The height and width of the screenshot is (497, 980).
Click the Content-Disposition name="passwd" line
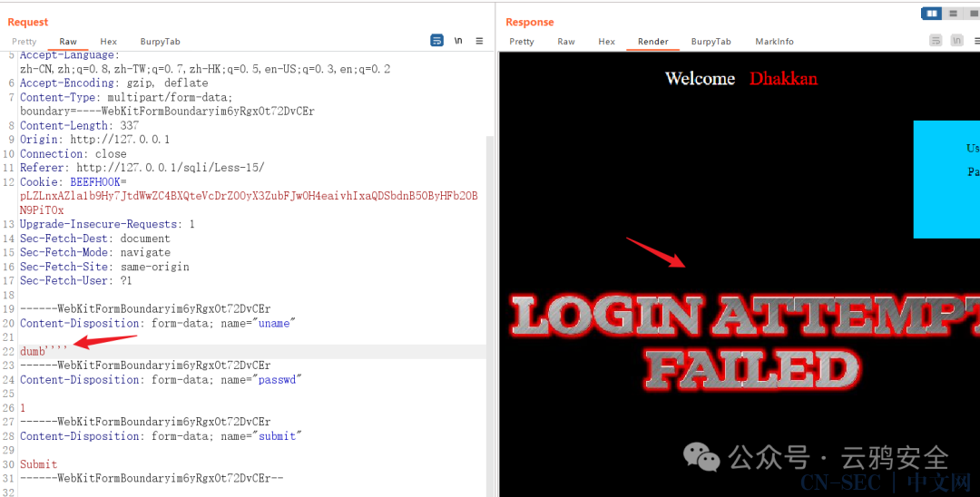point(161,380)
